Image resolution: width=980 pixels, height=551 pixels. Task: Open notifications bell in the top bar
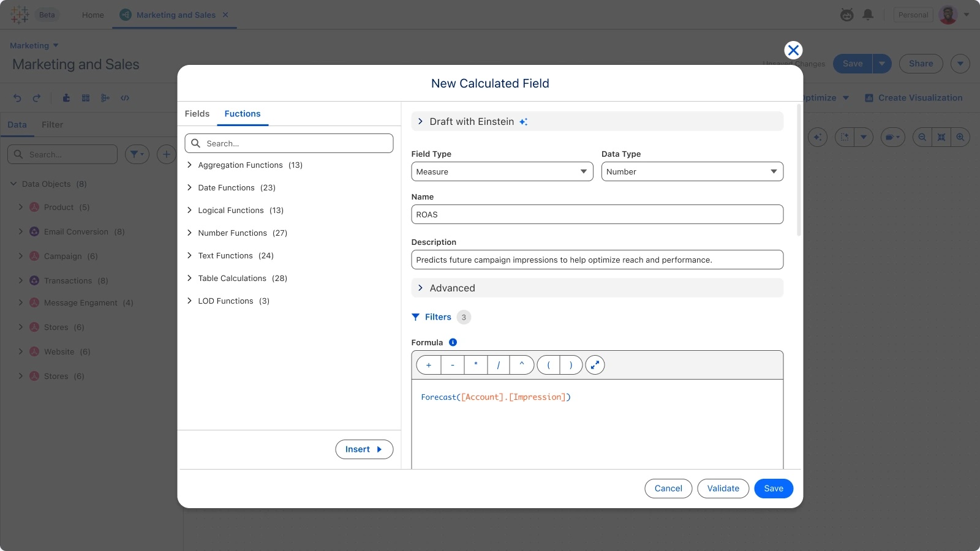pos(868,15)
